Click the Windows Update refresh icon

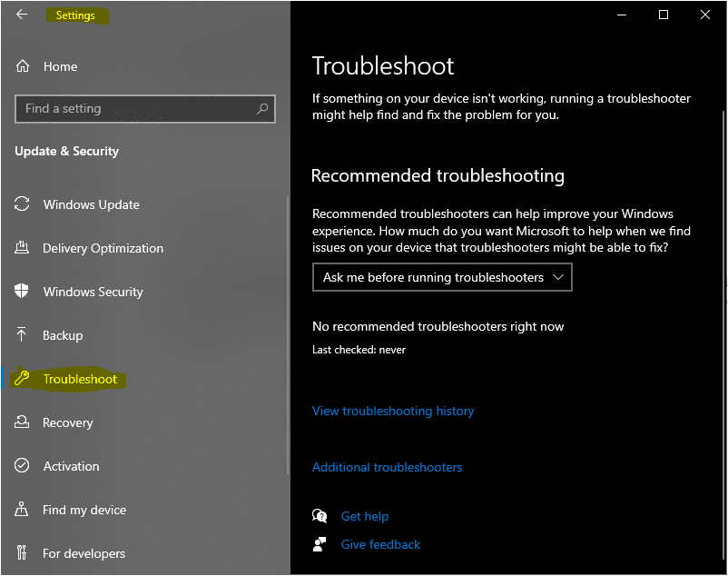pos(22,204)
